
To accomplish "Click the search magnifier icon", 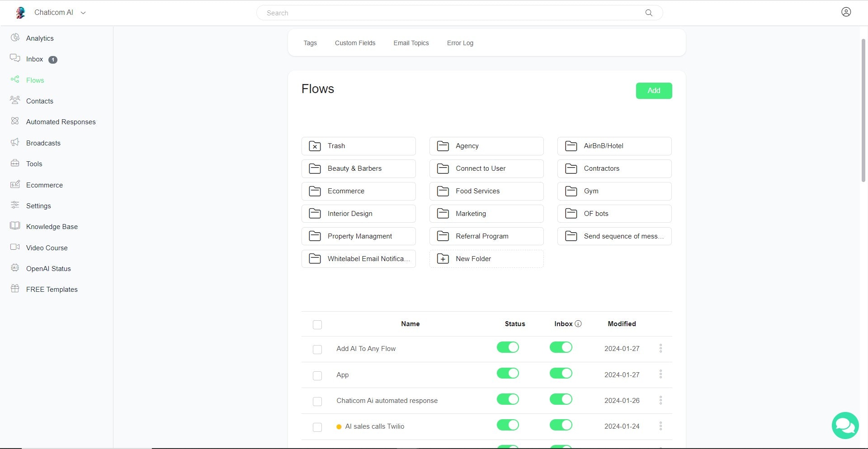I will (649, 13).
